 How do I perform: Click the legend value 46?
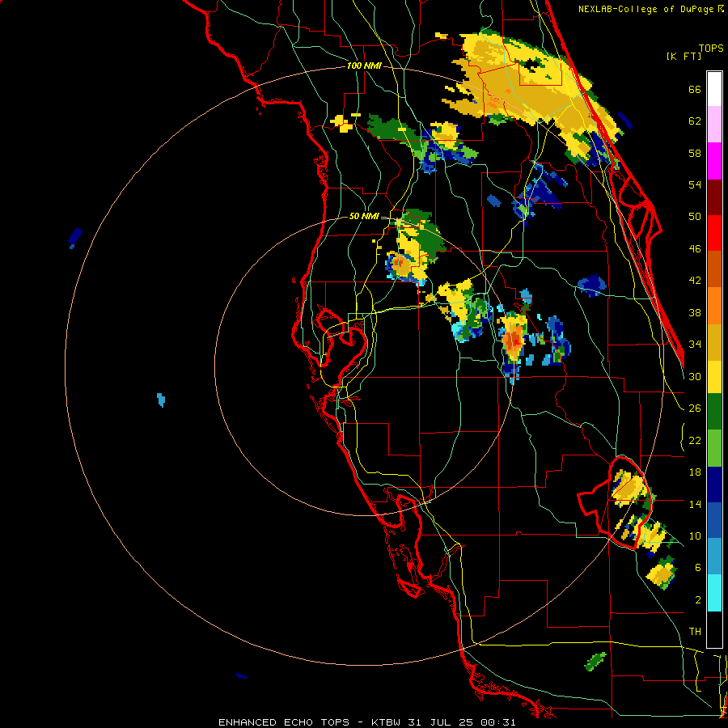[695, 249]
